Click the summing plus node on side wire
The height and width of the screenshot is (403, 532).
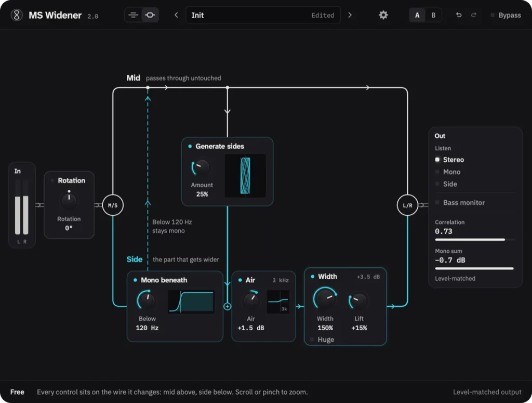click(x=228, y=306)
